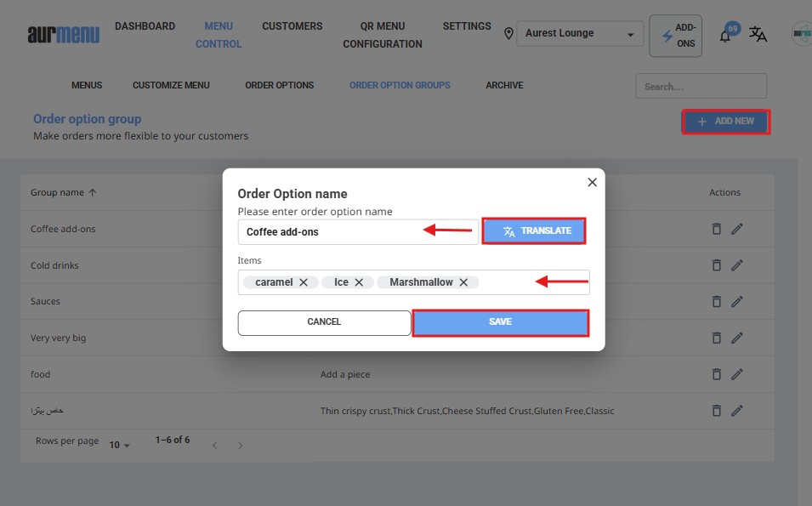Open the rows per page dropdown

120,445
